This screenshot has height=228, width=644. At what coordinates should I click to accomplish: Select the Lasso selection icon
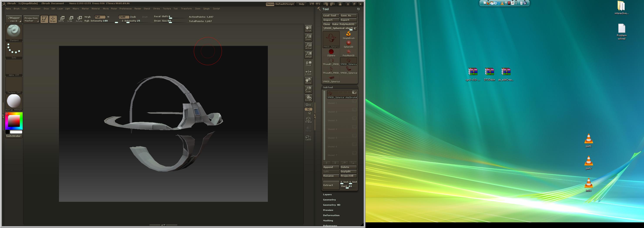309,138
